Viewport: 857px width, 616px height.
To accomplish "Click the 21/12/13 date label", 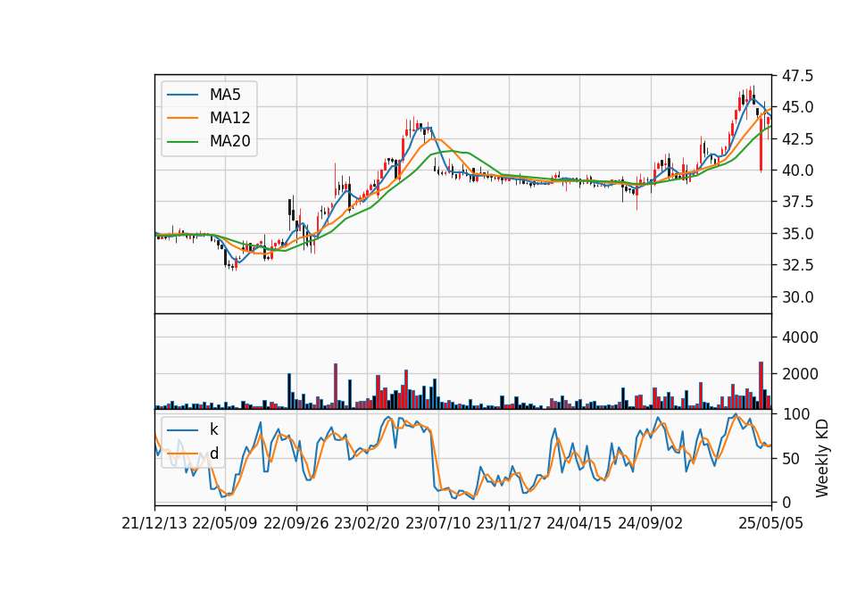I will pos(154,524).
